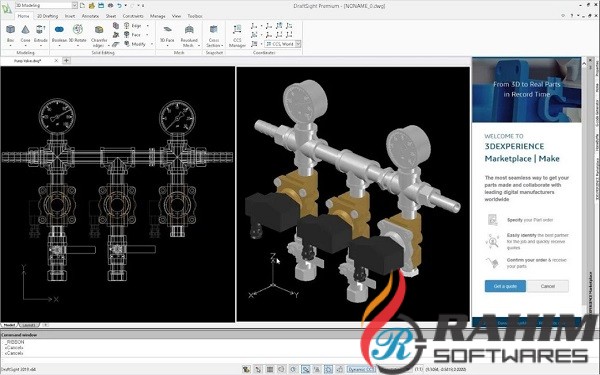Click the Edge editing icon
Screen dimensions: 600x375
click(127, 26)
